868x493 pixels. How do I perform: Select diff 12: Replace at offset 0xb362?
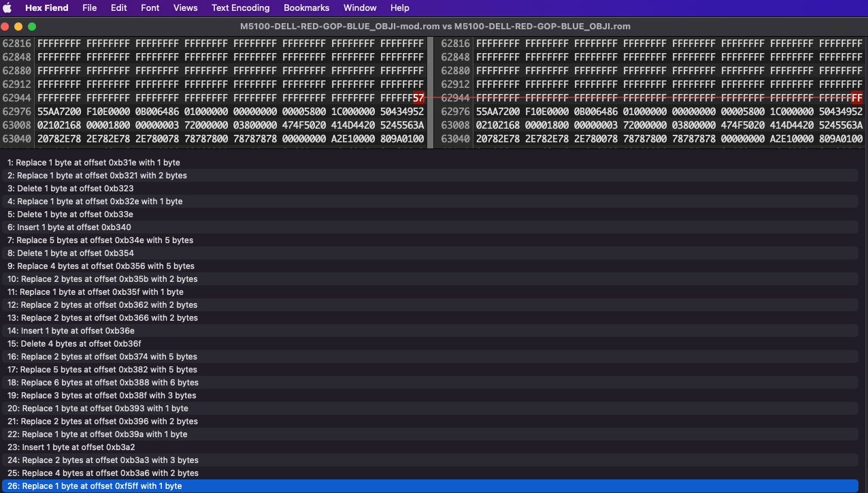coord(430,305)
